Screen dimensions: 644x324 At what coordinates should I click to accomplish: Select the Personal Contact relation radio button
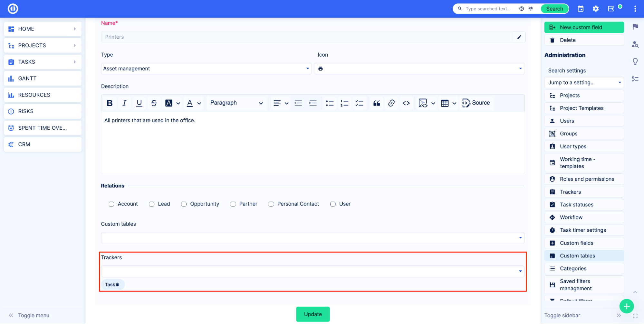[271, 204]
